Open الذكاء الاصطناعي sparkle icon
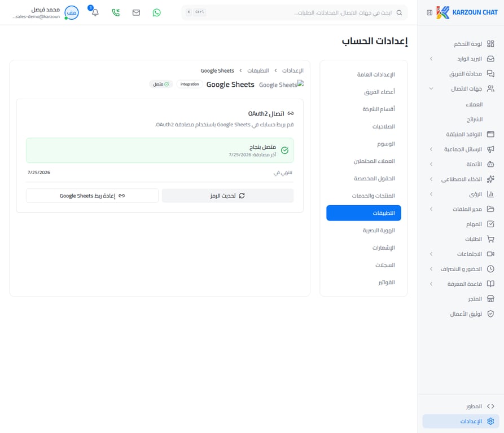 coord(490,179)
